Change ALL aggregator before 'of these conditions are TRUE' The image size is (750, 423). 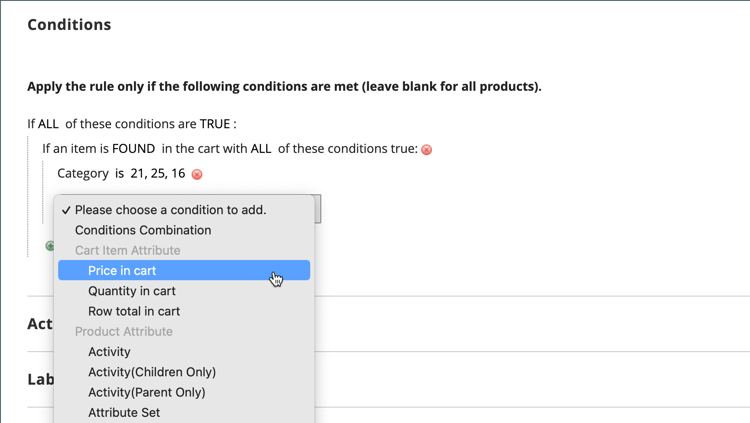pos(48,124)
